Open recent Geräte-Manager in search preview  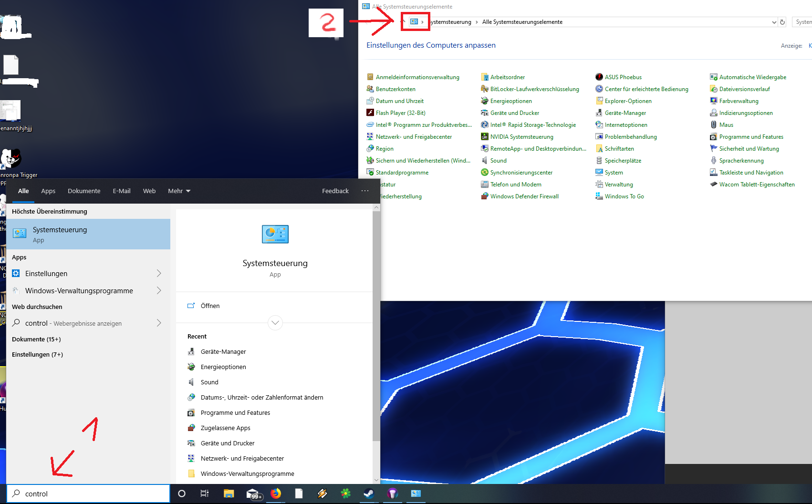click(223, 352)
